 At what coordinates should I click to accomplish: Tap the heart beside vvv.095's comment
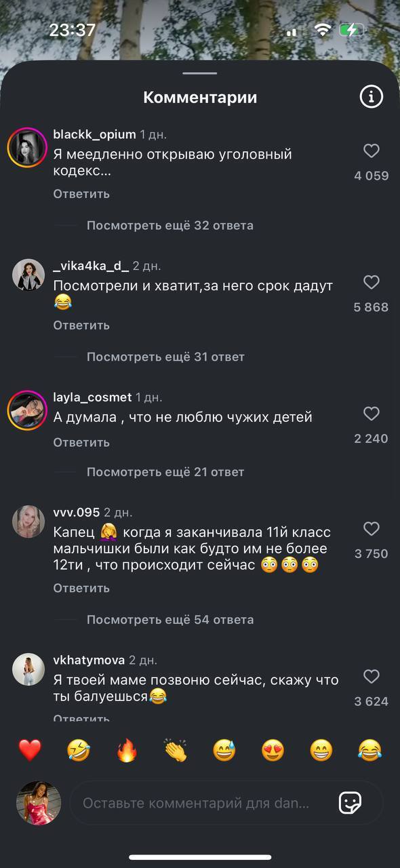click(371, 528)
